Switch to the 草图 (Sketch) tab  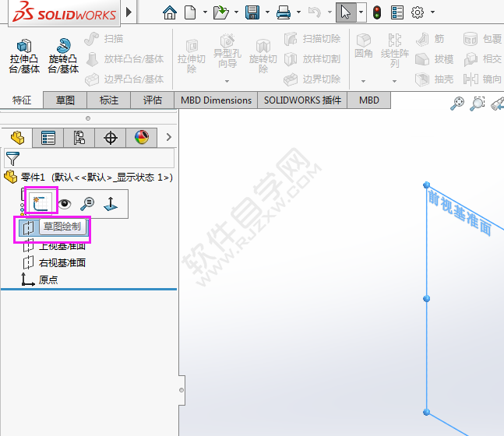pyautogui.click(x=65, y=100)
